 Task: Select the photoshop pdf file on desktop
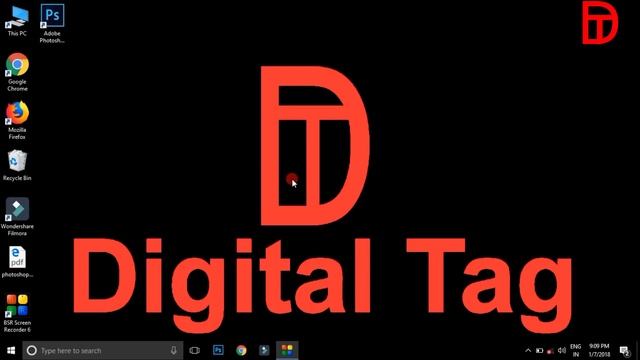click(x=17, y=262)
